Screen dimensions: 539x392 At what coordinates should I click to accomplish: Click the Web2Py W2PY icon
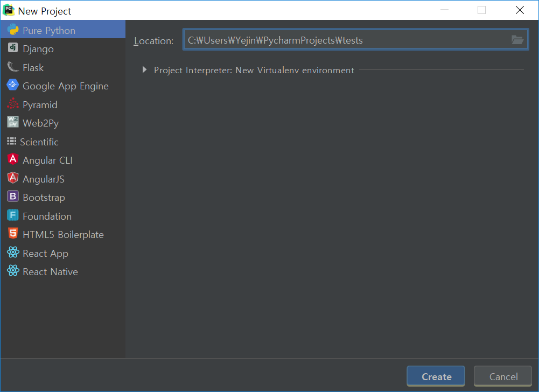(13, 122)
